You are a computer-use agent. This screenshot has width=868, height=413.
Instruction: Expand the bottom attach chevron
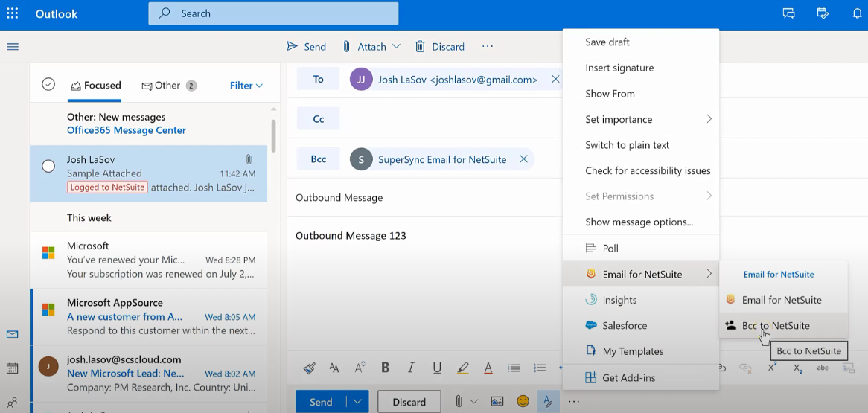click(x=474, y=401)
